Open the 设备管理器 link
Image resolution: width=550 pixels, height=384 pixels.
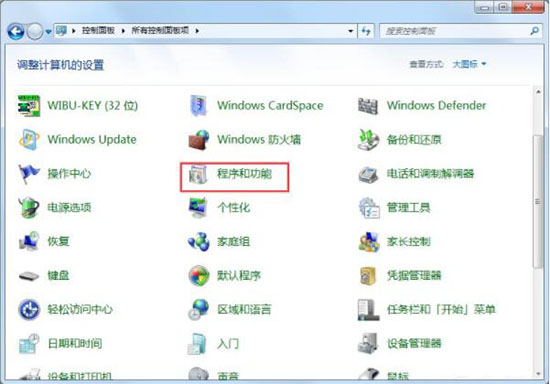(x=414, y=343)
